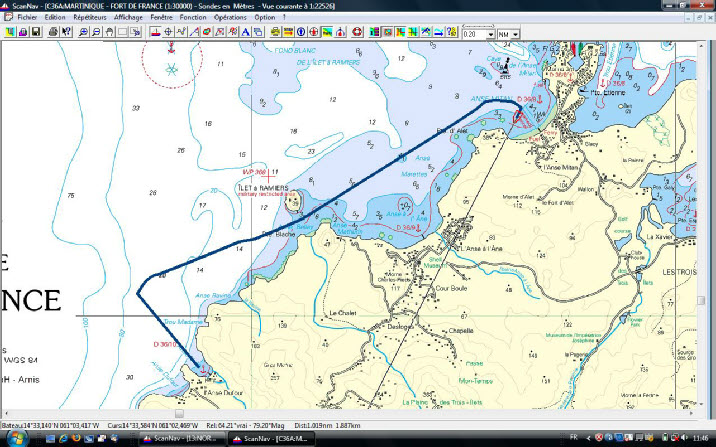The width and height of the screenshot is (716, 447).
Task: Open the Répétiteurs menu
Action: point(91,18)
